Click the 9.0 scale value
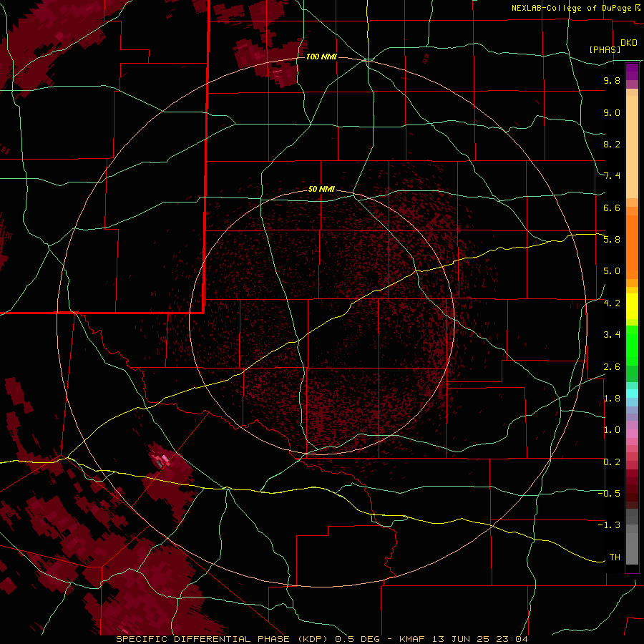The width and height of the screenshot is (644, 644). 612,112
